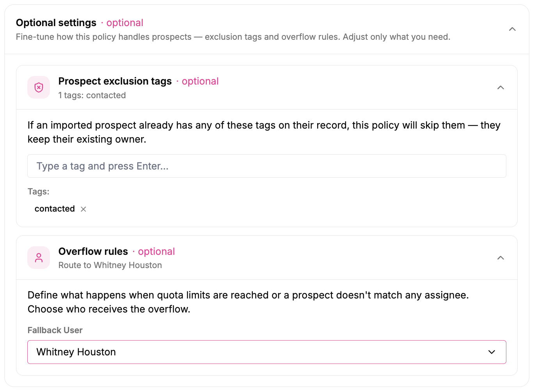Click the '1 tags: contacted' summary text

tap(92, 95)
